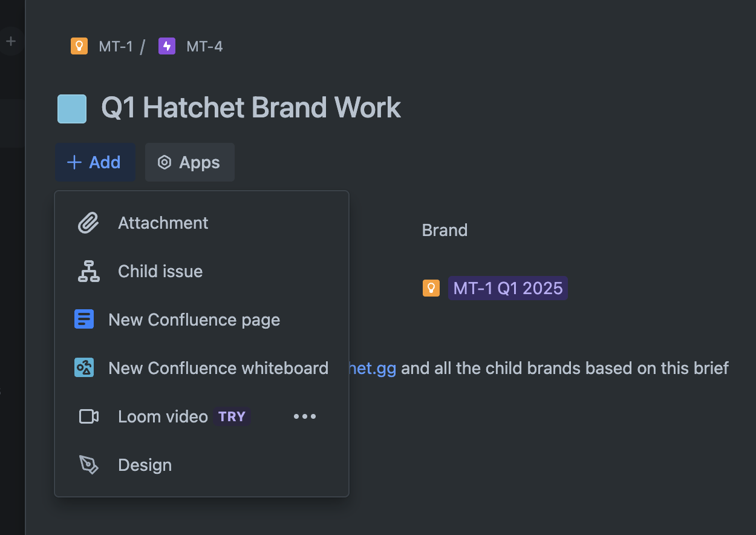Viewport: 756px width, 535px height.
Task: Click the paperclip Attachment icon
Action: [88, 223]
